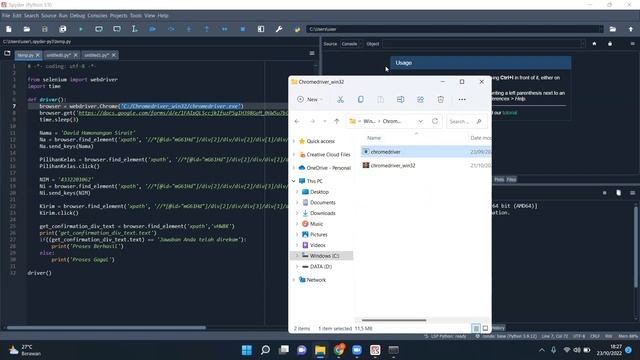Viewport: 640px width, 360px height.
Task: Click the Maximize current pane icon
Action: tap(261, 29)
